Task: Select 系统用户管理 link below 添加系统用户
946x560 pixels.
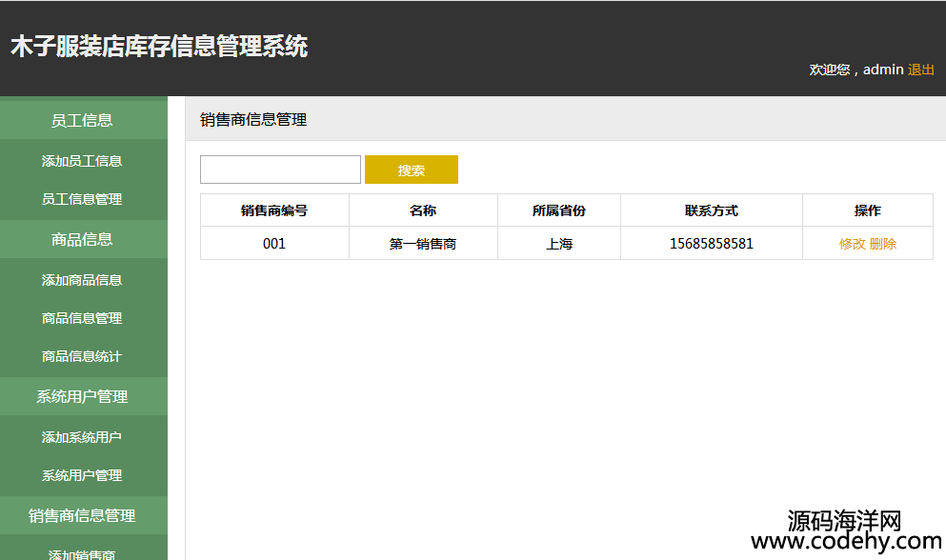Action: (x=82, y=475)
